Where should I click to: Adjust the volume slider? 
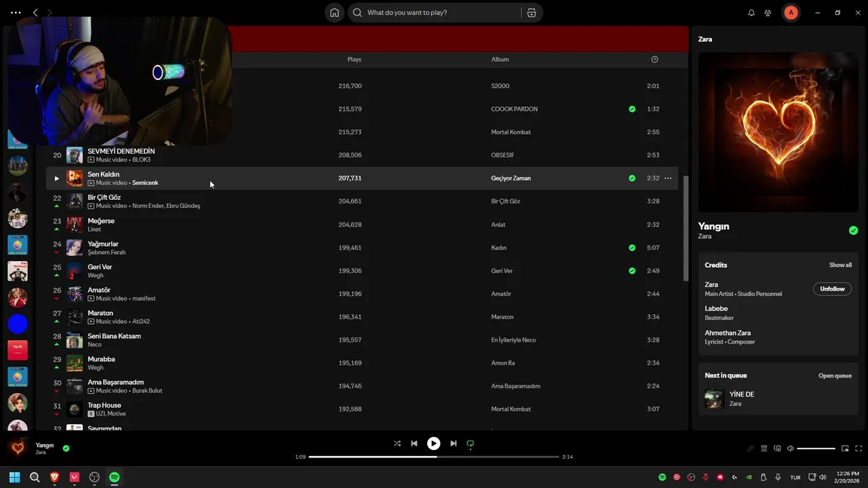(816, 449)
